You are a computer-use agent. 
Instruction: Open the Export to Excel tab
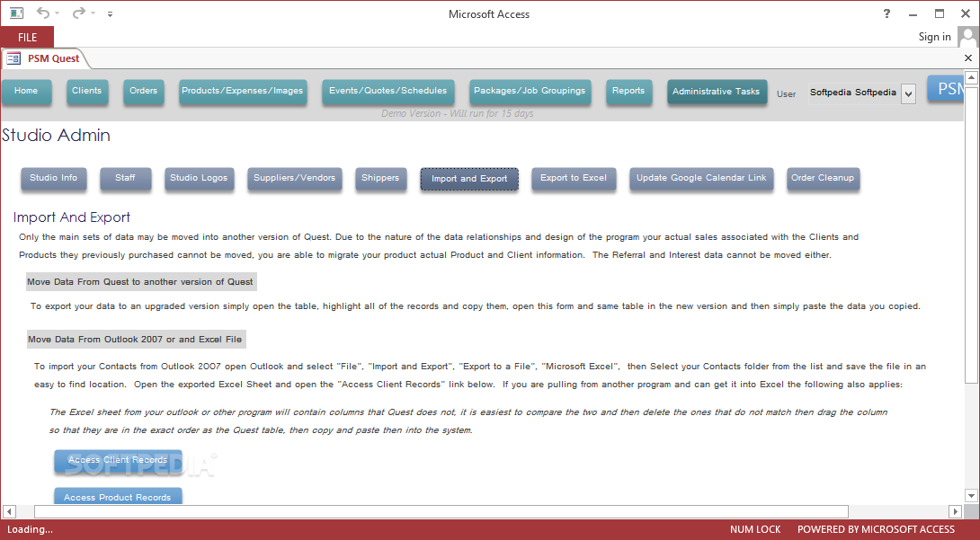point(574,179)
